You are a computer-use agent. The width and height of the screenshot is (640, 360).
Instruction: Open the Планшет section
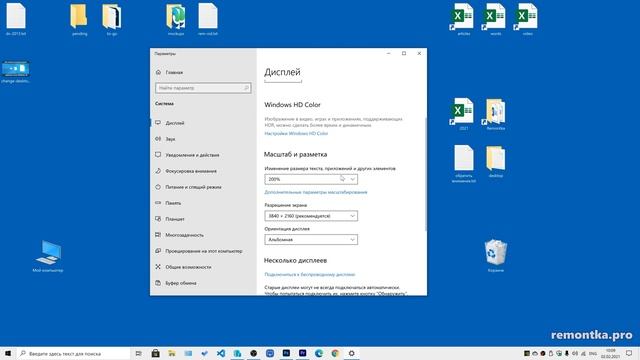click(175, 219)
